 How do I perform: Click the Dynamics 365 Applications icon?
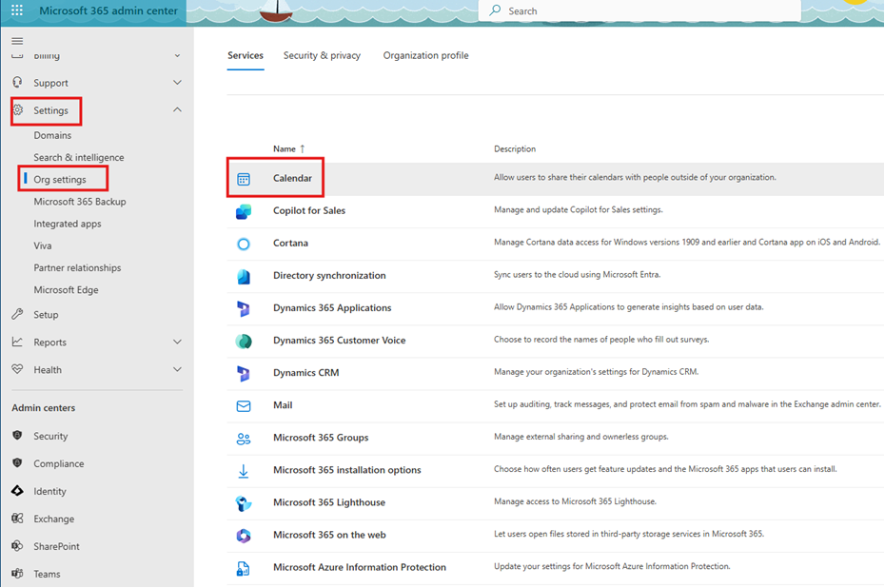click(x=244, y=308)
